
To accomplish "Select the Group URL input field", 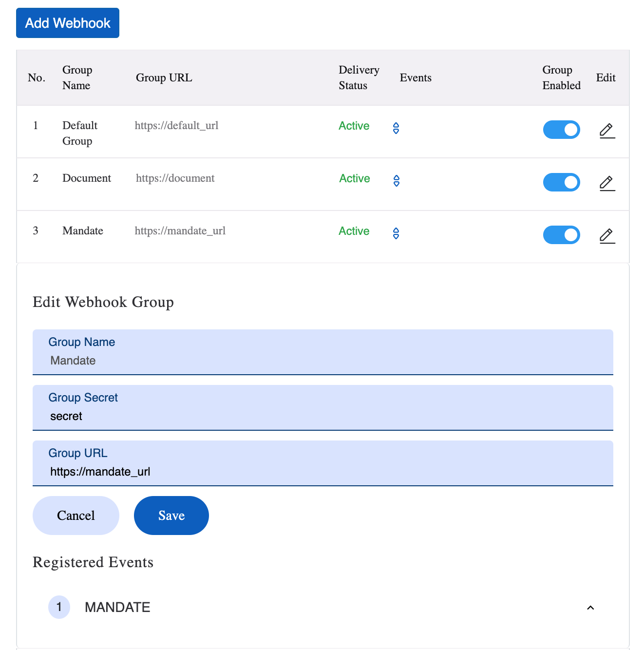I will [x=322, y=472].
